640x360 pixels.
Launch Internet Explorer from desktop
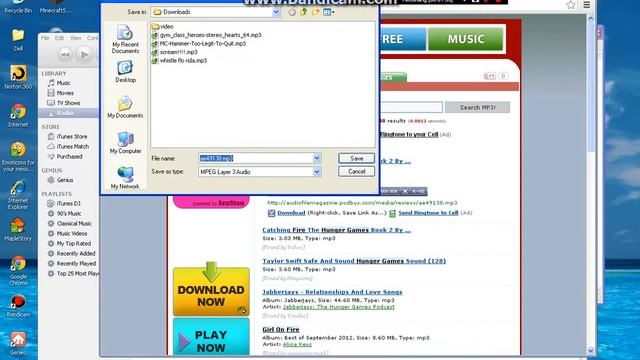click(x=18, y=194)
